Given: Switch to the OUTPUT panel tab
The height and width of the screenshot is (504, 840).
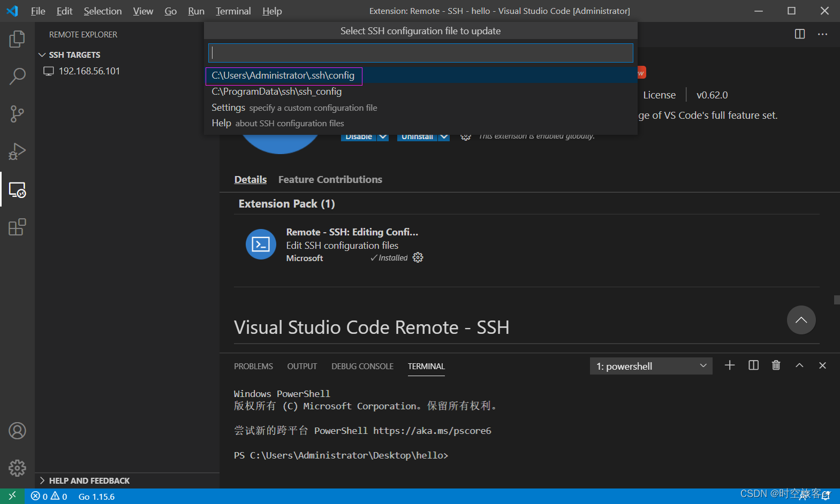Looking at the screenshot, I should (x=302, y=366).
